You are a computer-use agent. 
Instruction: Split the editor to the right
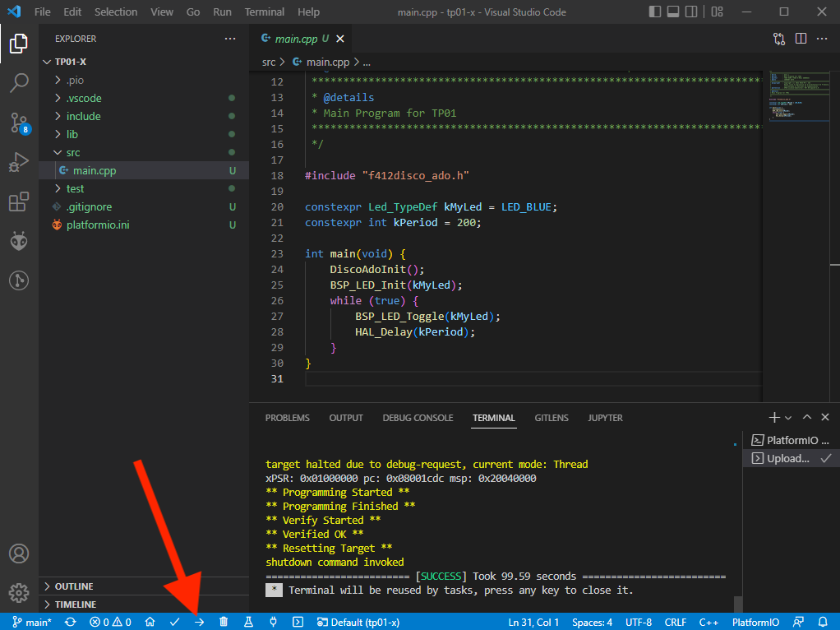tap(800, 39)
